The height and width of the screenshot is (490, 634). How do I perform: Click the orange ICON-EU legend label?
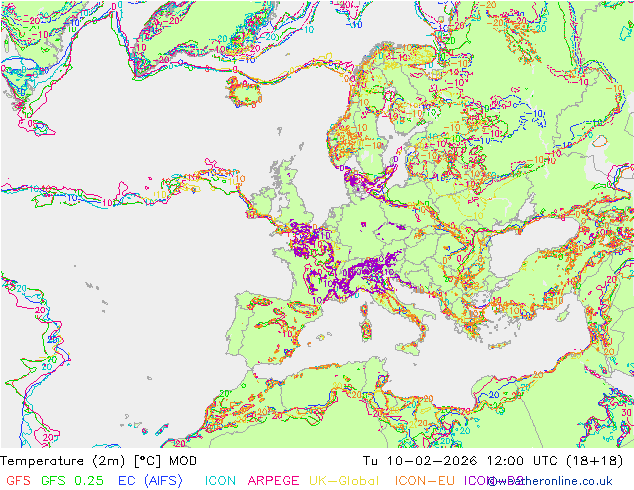425,481
